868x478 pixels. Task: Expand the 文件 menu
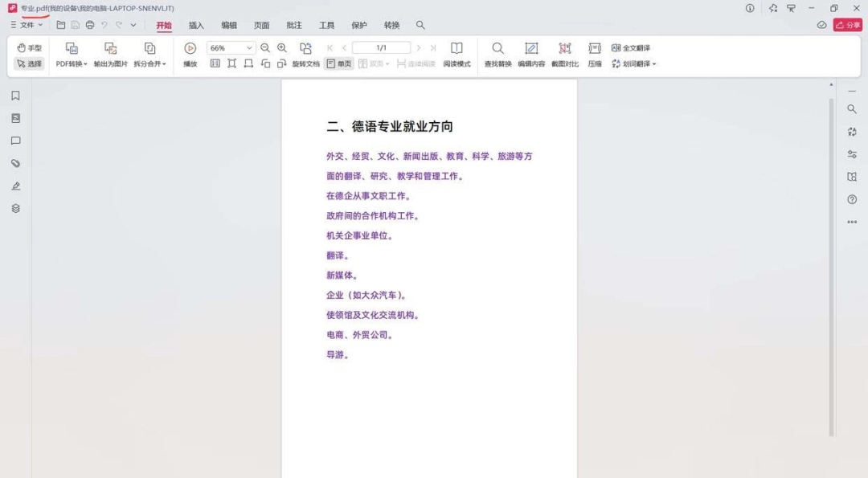pyautogui.click(x=27, y=25)
